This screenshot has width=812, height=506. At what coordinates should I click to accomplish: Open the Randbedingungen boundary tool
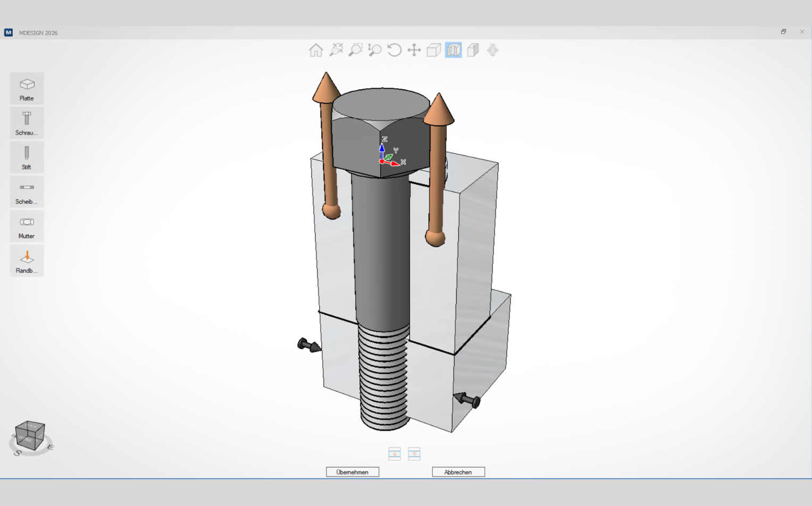coord(27,262)
